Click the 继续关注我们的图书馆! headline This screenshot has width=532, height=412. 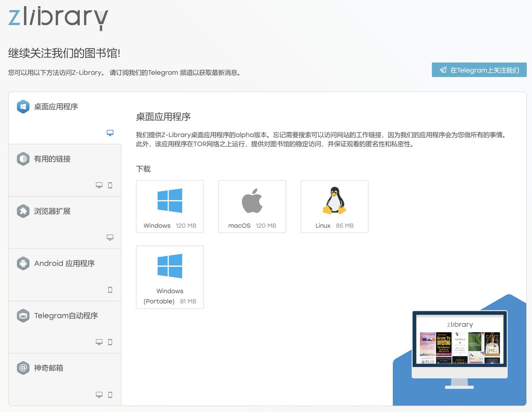click(x=64, y=53)
